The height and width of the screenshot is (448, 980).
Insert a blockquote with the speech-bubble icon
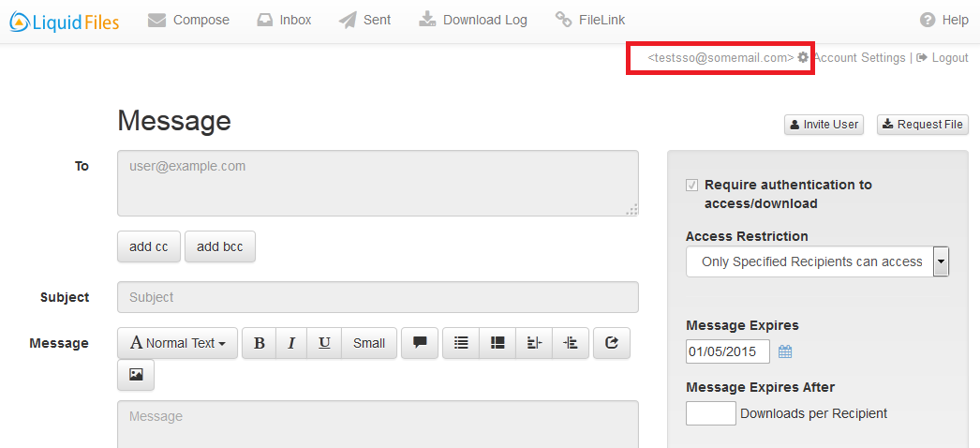click(x=420, y=343)
